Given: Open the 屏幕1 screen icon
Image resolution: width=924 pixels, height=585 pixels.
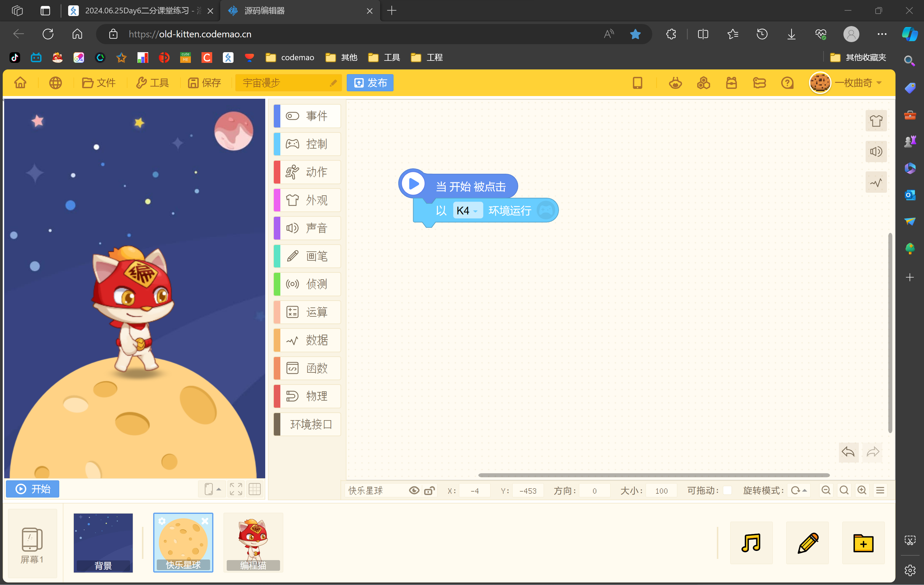Looking at the screenshot, I should coord(32,543).
